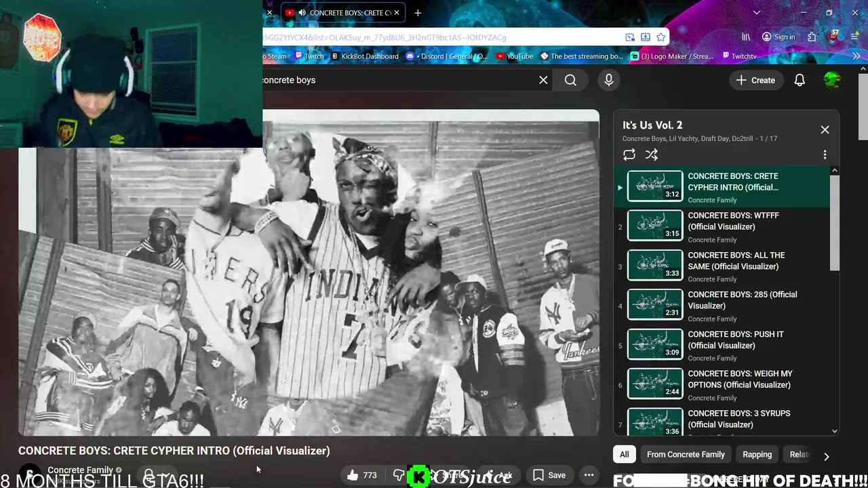This screenshot has height=488, width=868.
Task: Open browser extensions puzzle icon
Action: pyautogui.click(x=812, y=37)
